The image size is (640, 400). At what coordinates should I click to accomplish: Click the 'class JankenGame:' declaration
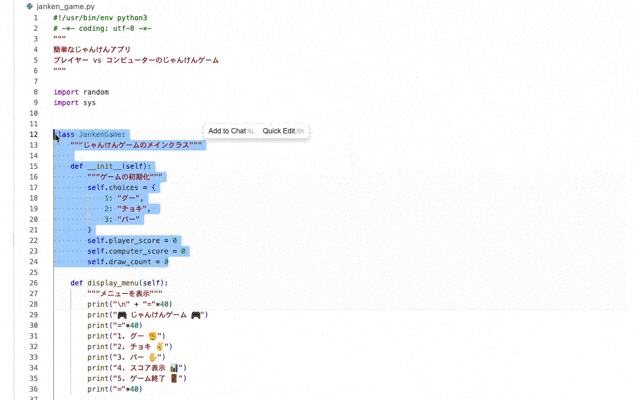(x=89, y=134)
